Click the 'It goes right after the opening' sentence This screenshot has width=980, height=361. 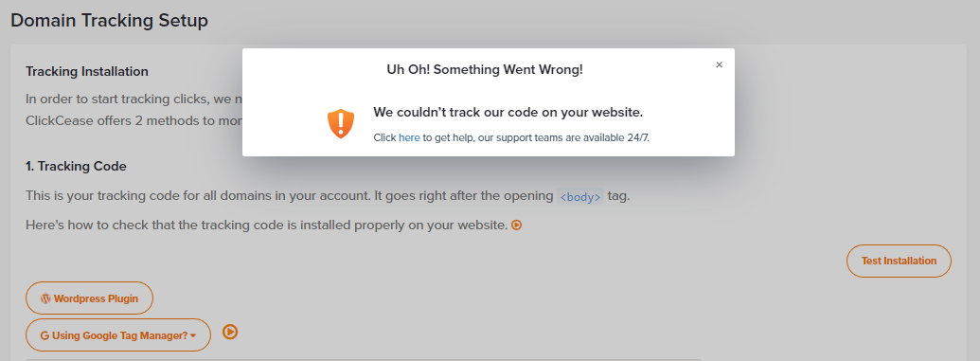464,196
